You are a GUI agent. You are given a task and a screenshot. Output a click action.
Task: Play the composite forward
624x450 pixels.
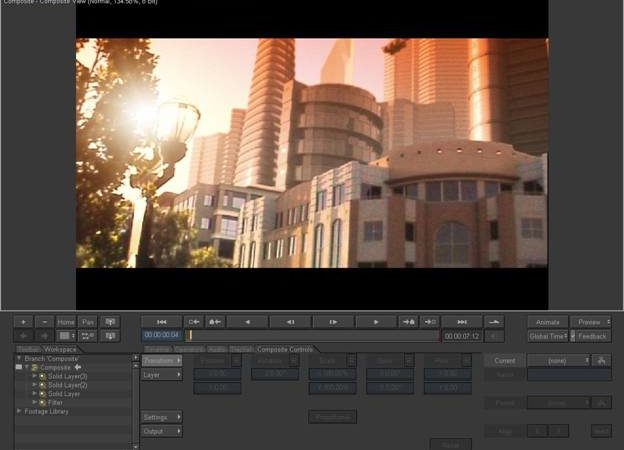pyautogui.click(x=376, y=322)
